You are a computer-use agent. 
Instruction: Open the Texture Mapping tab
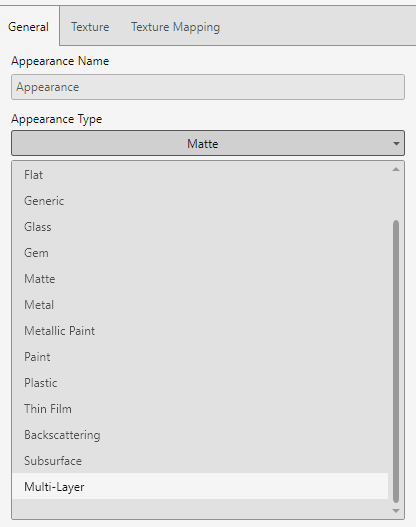[175, 27]
